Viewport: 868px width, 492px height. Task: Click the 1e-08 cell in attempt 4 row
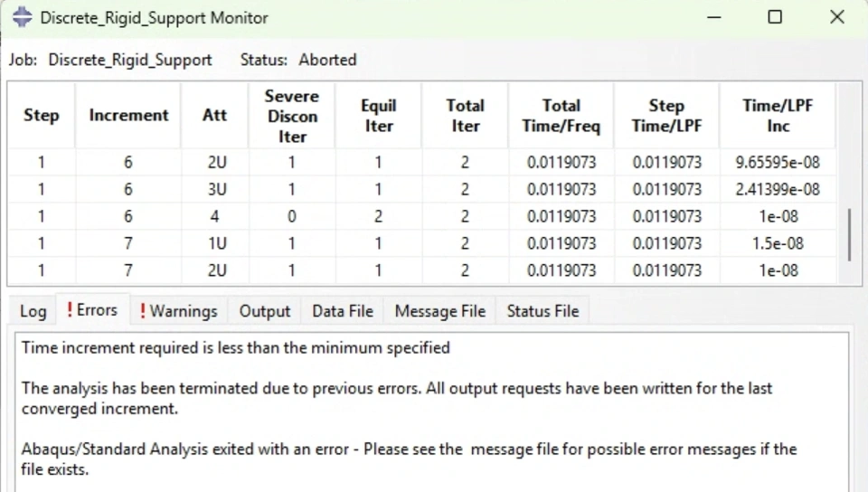[x=778, y=217]
